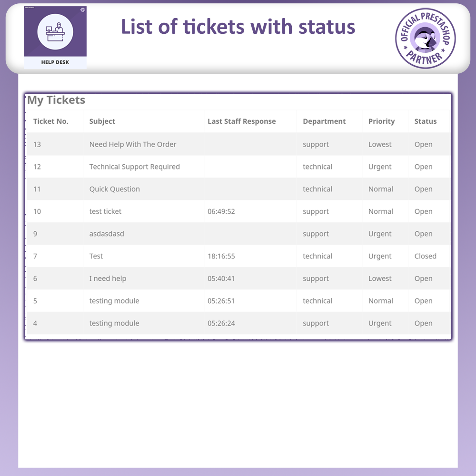Click the small PrestaShop label in the module thumbnail corner

tap(30, 8)
